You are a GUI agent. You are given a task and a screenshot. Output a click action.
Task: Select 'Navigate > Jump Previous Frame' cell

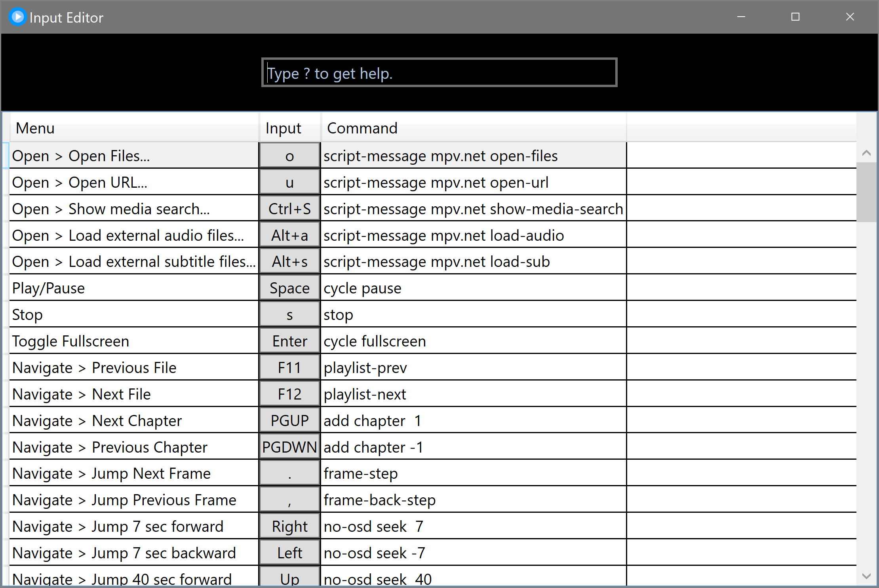(x=134, y=500)
